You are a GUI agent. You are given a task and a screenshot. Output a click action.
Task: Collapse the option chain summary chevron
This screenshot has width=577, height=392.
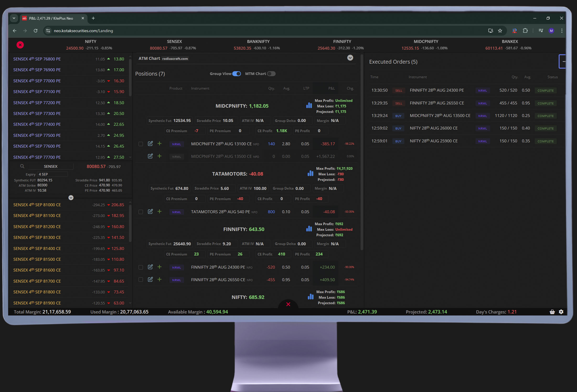pos(71,198)
